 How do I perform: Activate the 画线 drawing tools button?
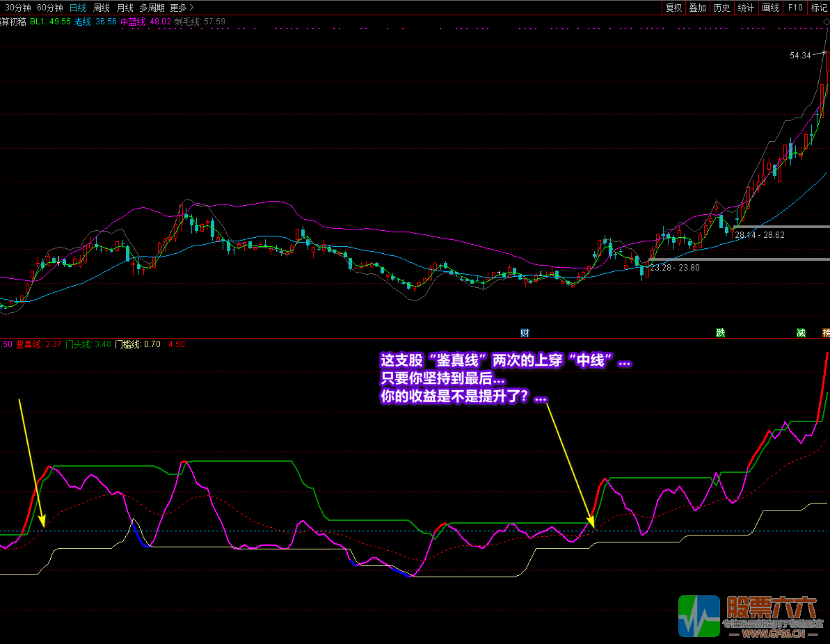click(x=770, y=8)
